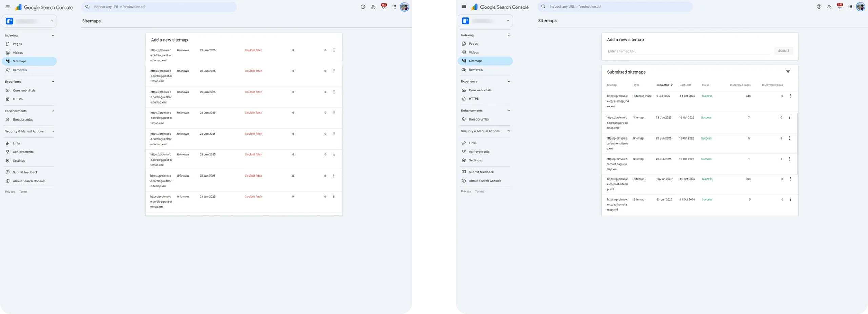The image size is (868, 314).
Task: Open the kebab menu for the post_tag-sitemap.xml row
Action: [789, 159]
